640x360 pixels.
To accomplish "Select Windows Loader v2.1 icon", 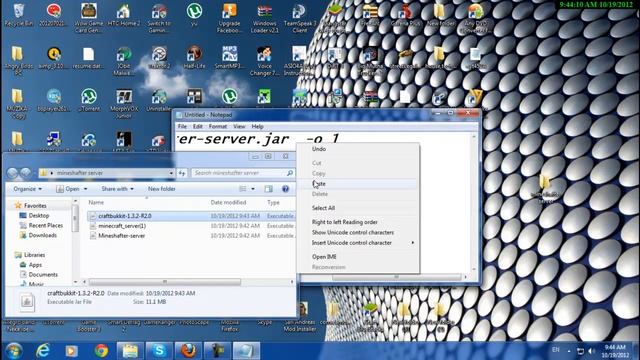I will [264, 18].
